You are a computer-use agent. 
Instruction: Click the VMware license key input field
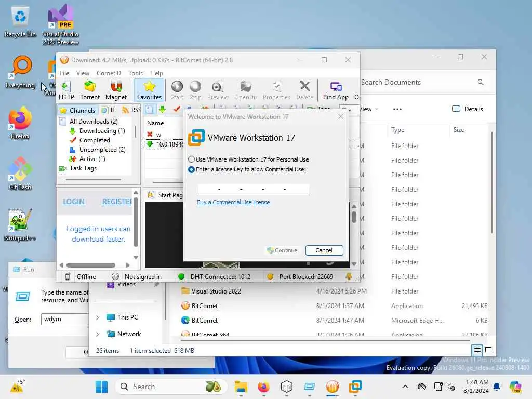(254, 189)
